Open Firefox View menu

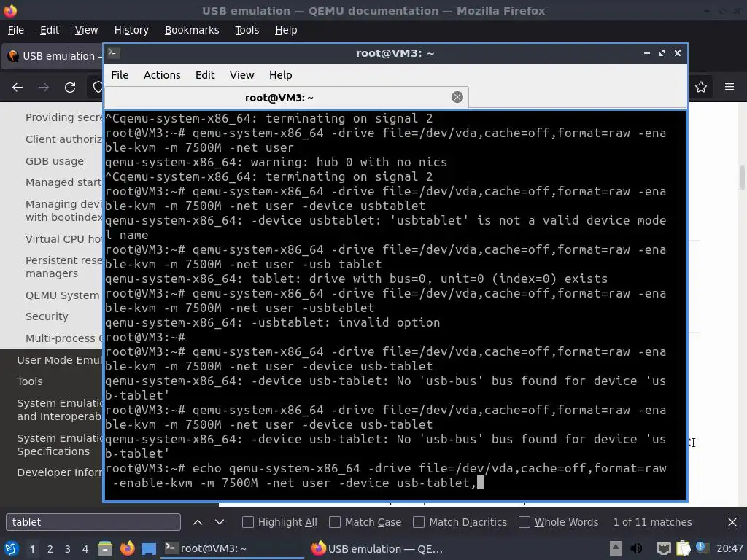(x=86, y=30)
